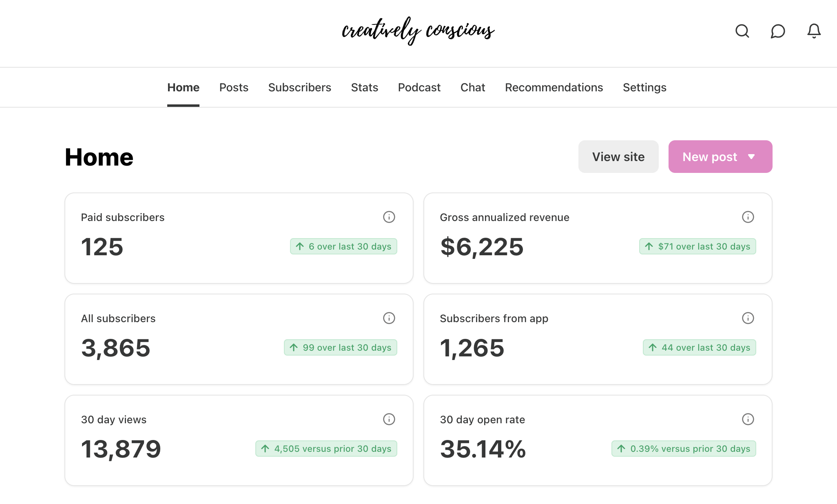Select the Recommendations tab

tap(554, 87)
